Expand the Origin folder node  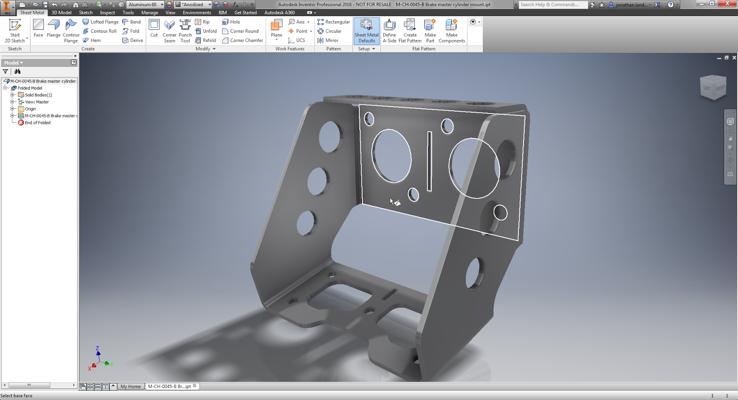coord(13,109)
